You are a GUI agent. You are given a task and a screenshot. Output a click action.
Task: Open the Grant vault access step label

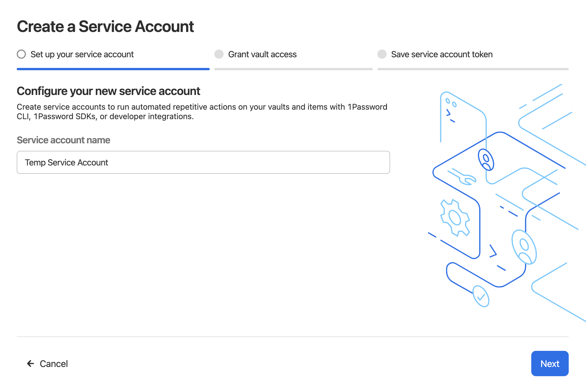coord(262,54)
